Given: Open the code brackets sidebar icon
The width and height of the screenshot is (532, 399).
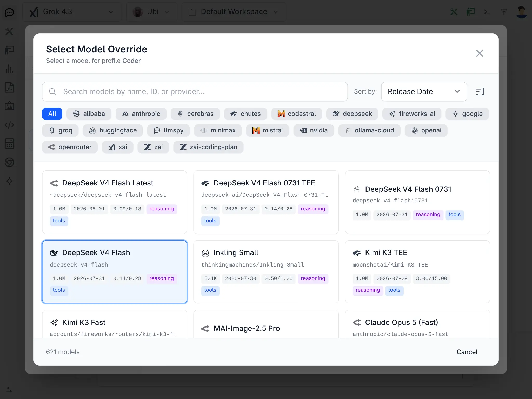Looking at the screenshot, I should click(x=9, y=125).
